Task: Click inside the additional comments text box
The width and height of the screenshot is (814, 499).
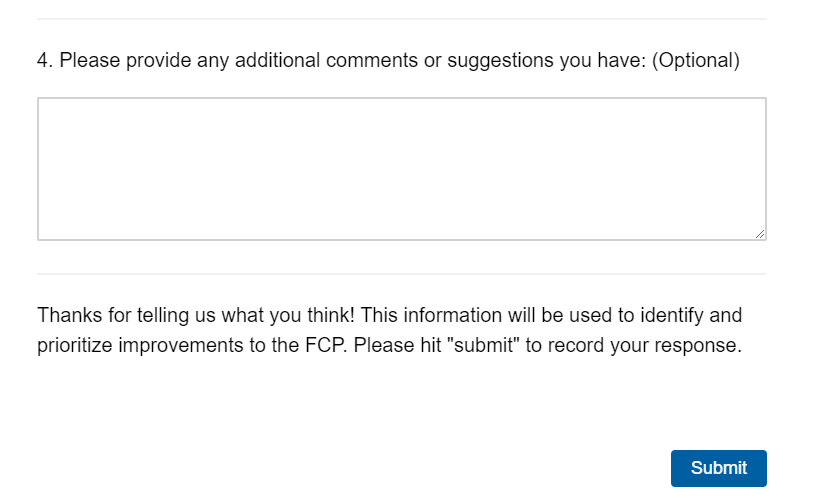Action: [x=401, y=168]
